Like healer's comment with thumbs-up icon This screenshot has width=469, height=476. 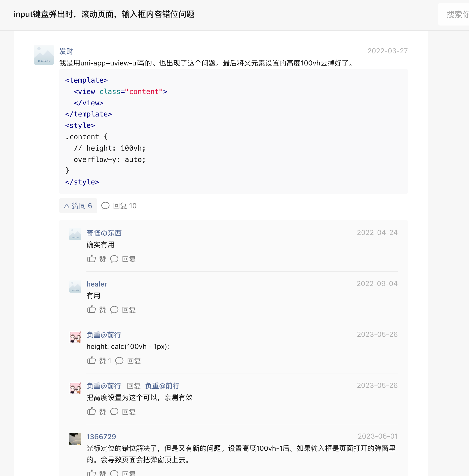[x=91, y=310]
